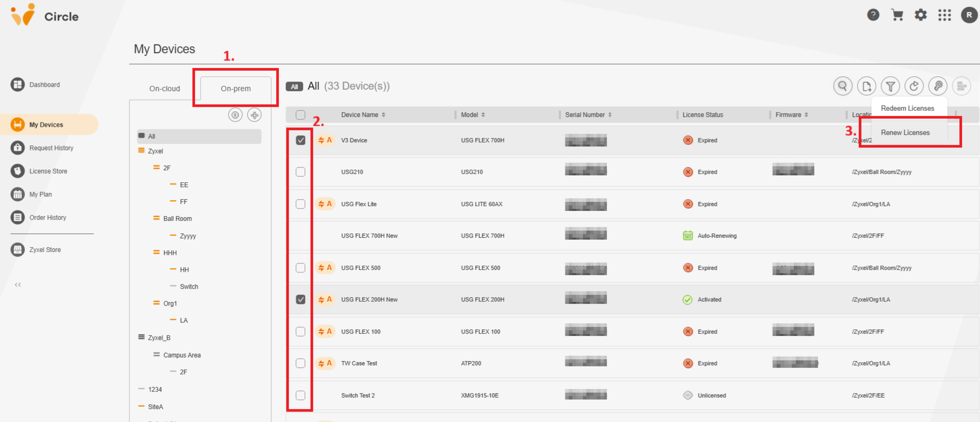This screenshot has height=422, width=980.
Task: Click the add organization plus icon
Action: tap(254, 115)
